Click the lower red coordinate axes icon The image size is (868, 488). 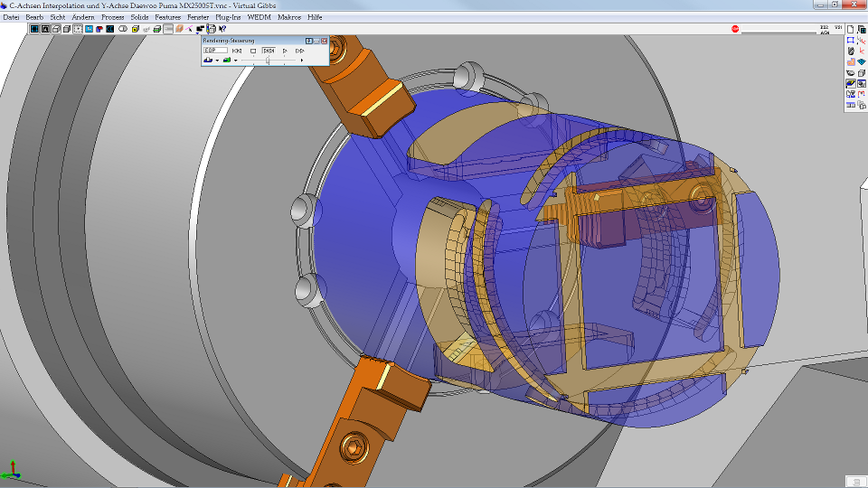click(x=862, y=51)
